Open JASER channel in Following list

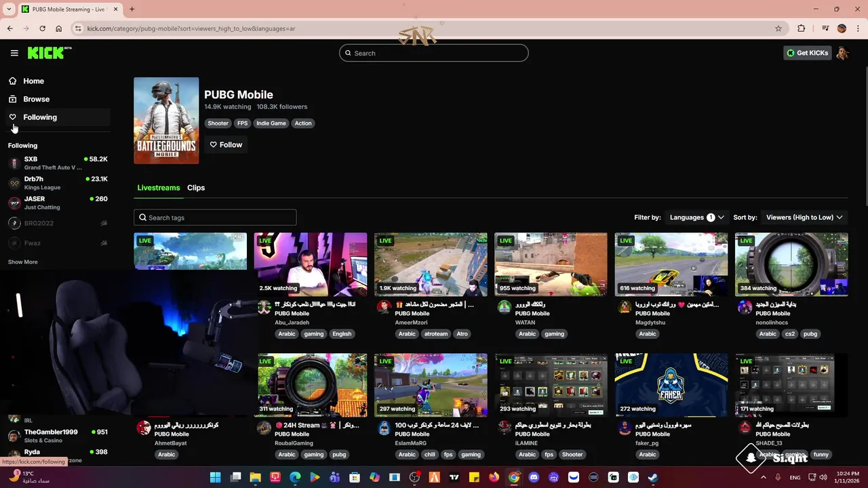[58, 203]
